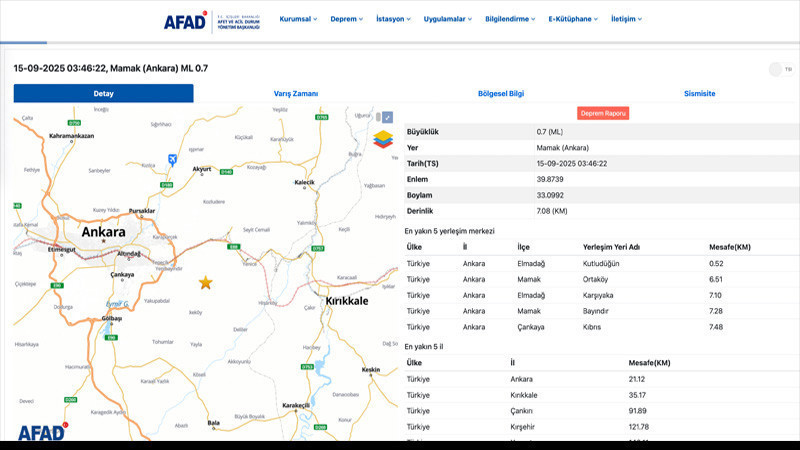Click the Ankara city label on map
Viewport: 800px width, 450px height.
[x=103, y=232]
